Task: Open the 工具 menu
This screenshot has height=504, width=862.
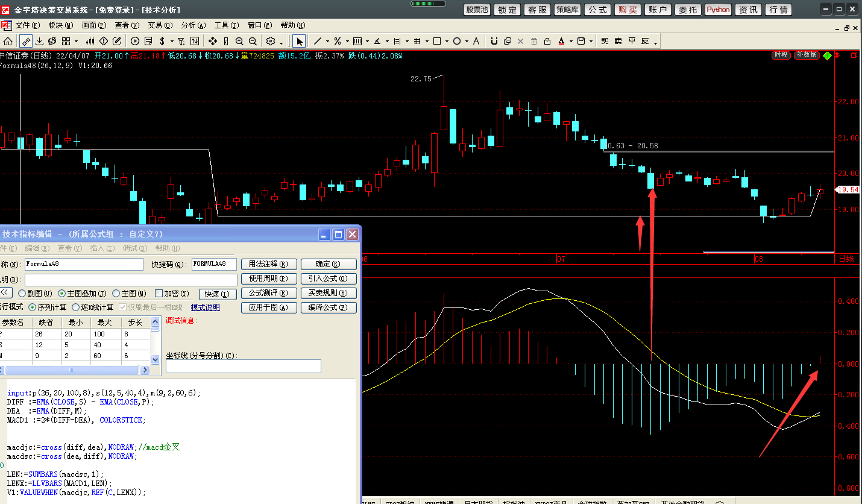Action: tap(226, 25)
